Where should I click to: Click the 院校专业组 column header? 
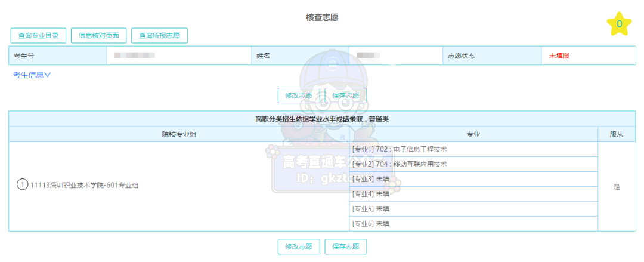pos(179,134)
